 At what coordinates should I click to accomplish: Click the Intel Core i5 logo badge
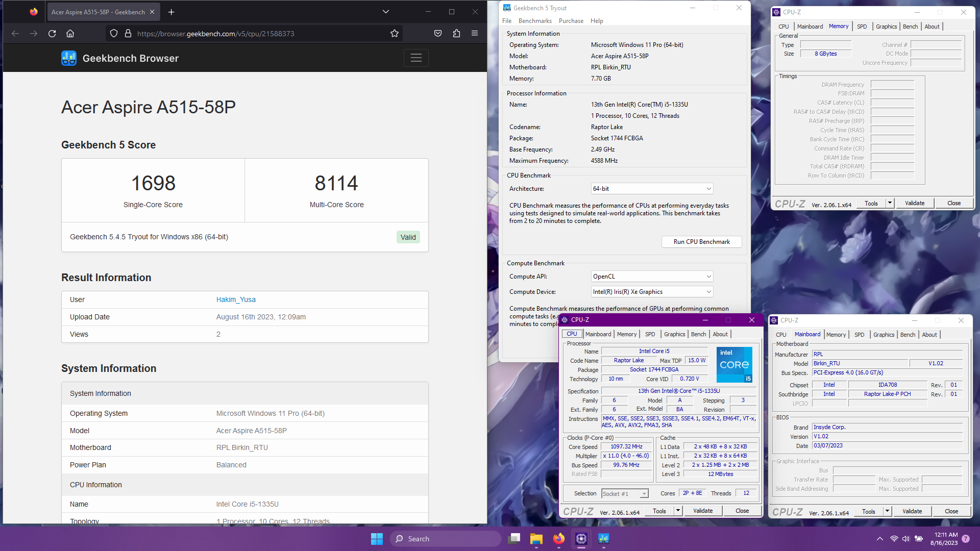734,364
